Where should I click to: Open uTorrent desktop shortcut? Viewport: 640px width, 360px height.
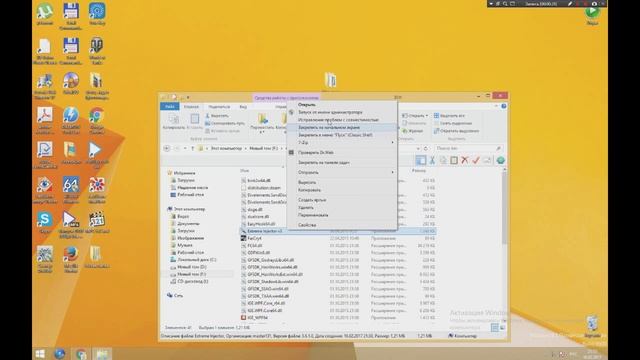[x=44, y=14]
